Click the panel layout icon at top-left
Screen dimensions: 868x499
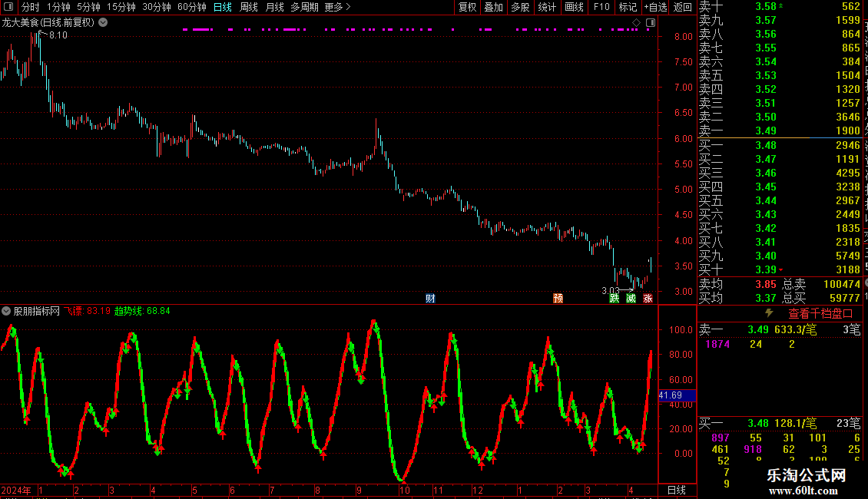tap(8, 7)
